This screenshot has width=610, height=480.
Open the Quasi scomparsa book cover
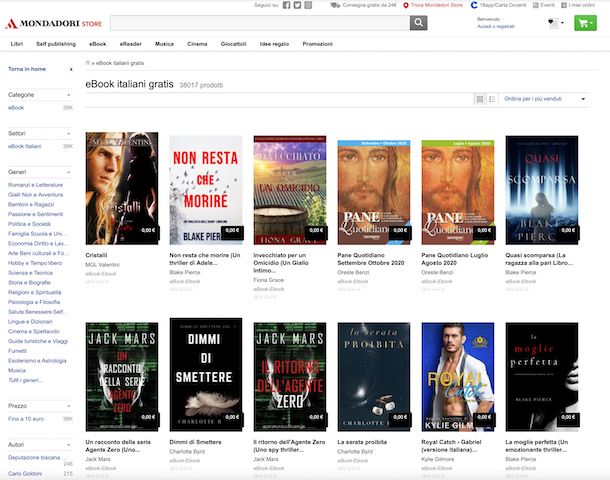[x=542, y=190]
